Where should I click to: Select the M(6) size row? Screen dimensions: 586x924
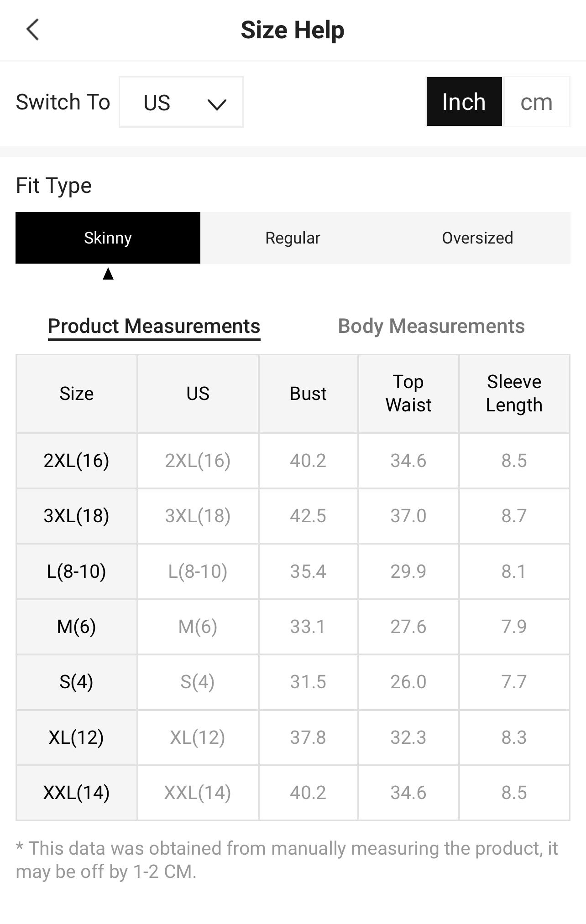76,627
